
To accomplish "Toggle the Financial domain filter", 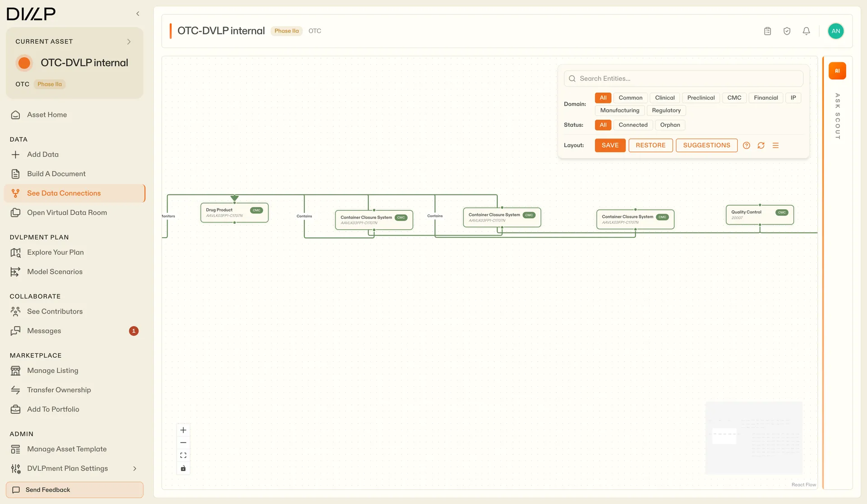I will [x=766, y=98].
